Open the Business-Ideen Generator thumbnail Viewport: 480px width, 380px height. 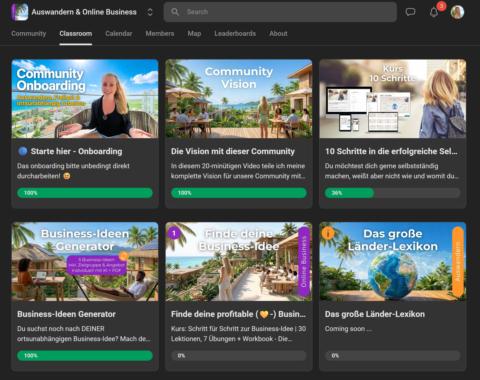[x=85, y=262]
